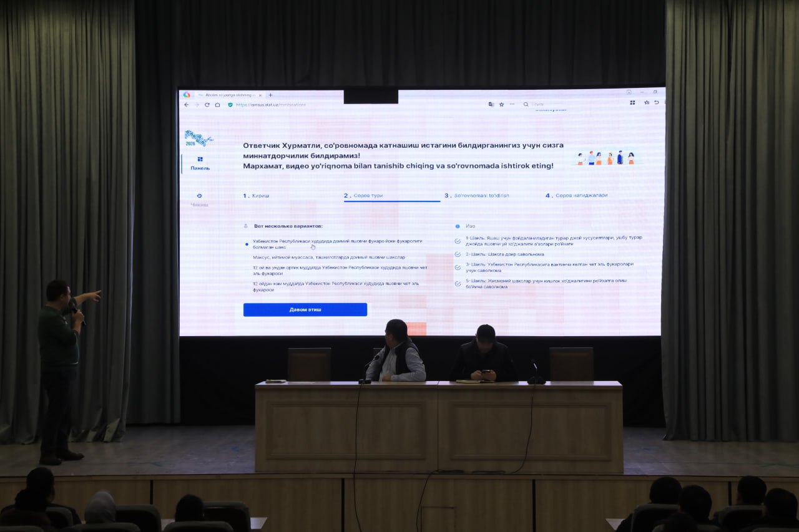Open the browser three-dots more menu
This screenshot has width=799, height=532.
(512, 104)
